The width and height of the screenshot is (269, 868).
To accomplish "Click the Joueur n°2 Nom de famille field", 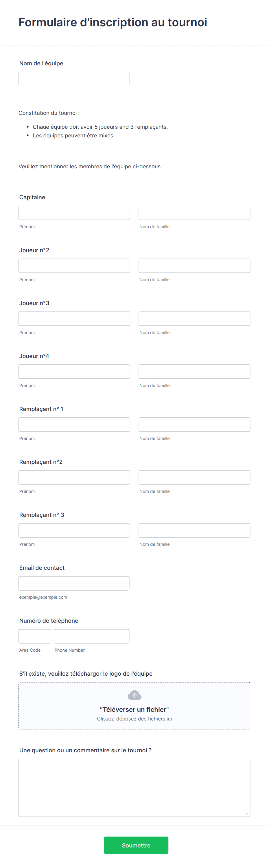I will [x=194, y=265].
